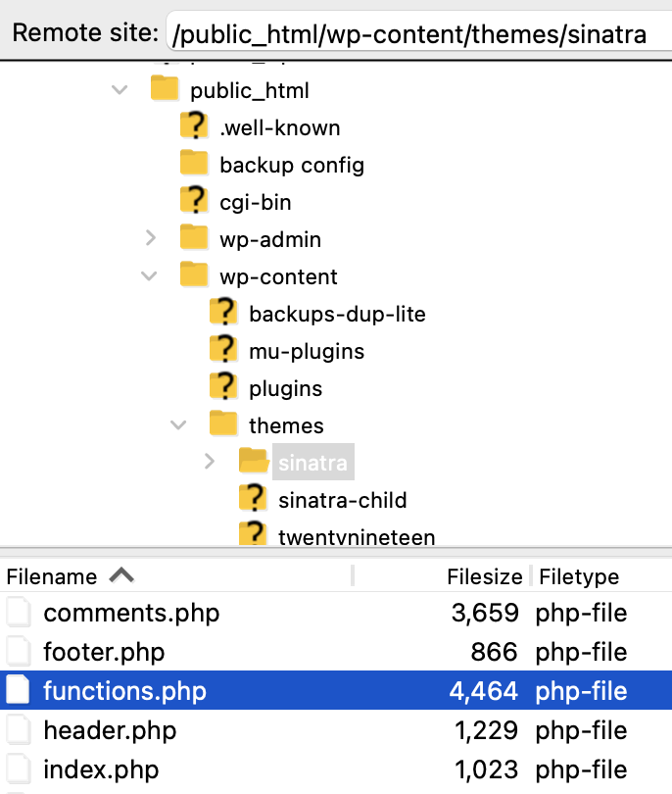Click the sinatra-child unknown folder icon
672x794 pixels.
pos(253,499)
